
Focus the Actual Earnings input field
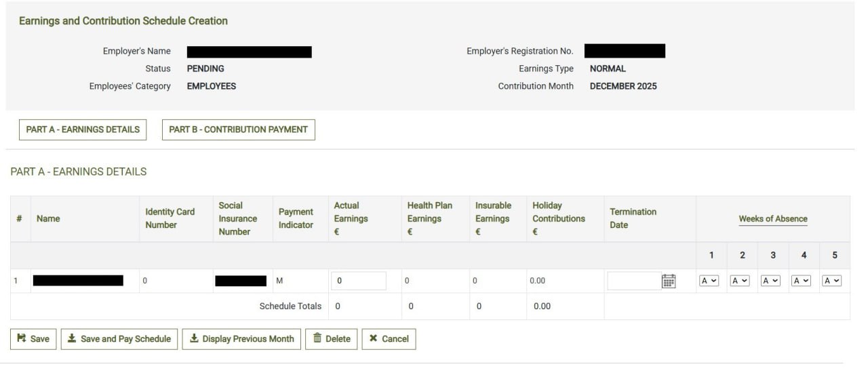pos(358,281)
